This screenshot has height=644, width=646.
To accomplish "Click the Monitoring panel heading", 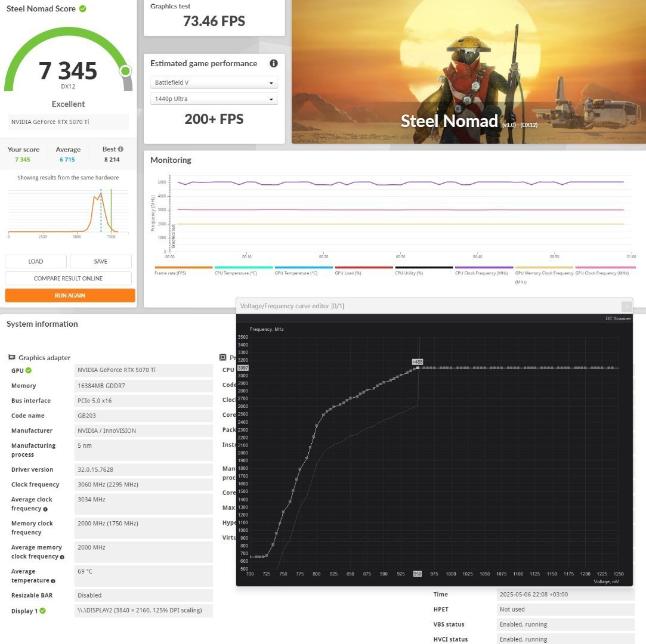I will [x=171, y=160].
